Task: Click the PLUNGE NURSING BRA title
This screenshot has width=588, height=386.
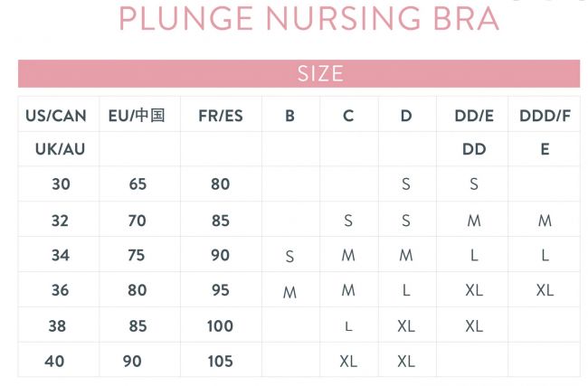Action: click(x=309, y=18)
